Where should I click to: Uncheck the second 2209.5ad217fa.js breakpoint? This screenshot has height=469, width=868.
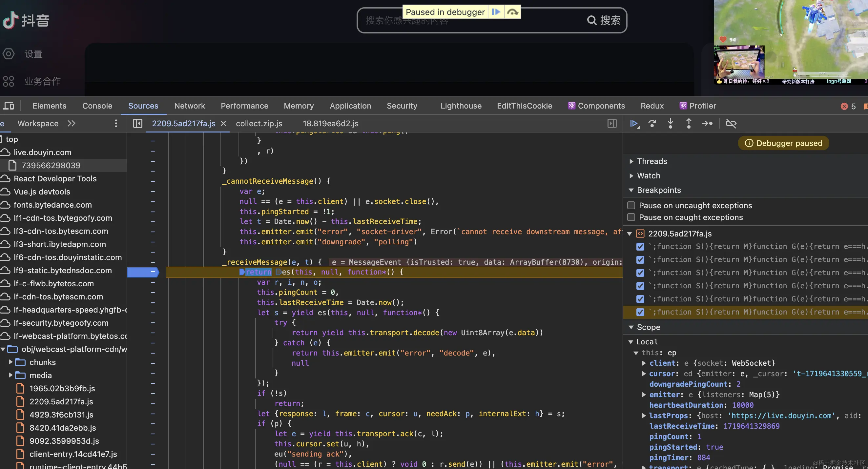click(x=640, y=260)
